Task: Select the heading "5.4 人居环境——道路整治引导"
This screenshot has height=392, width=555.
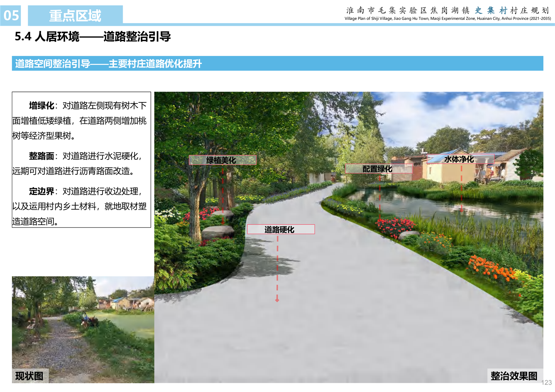Action: coord(93,36)
